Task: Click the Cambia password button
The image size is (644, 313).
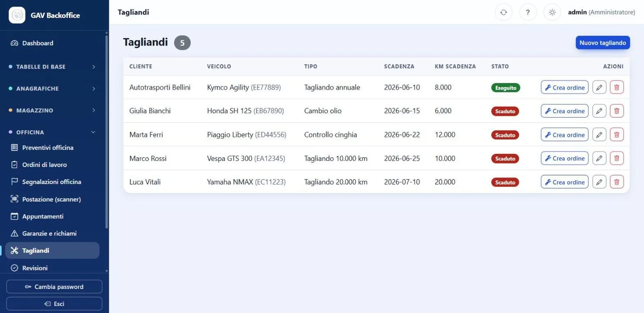Action: 54,287
